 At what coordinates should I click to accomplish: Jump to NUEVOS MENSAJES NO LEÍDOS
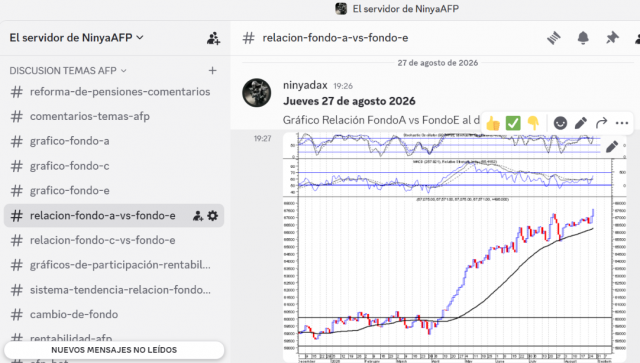(x=114, y=350)
